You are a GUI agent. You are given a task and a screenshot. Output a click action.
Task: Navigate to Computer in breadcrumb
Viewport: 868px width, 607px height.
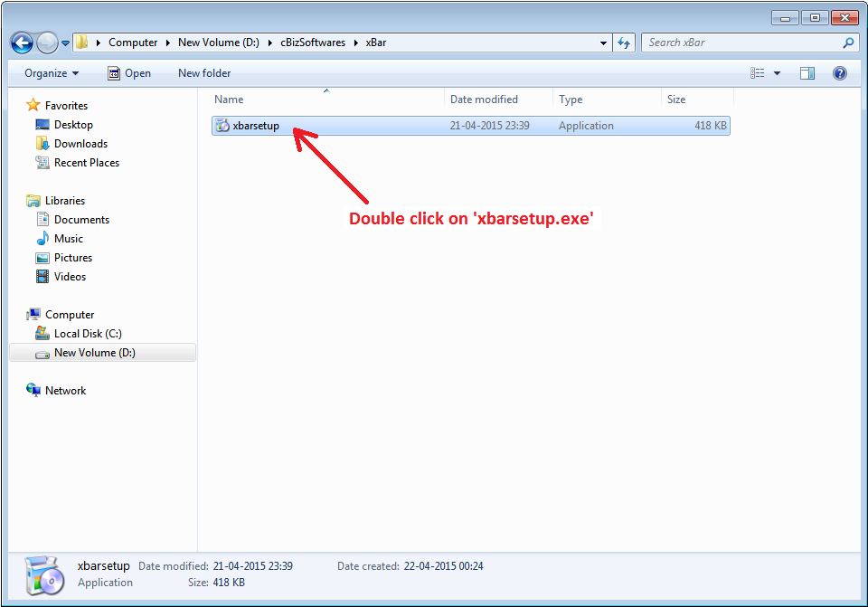(133, 43)
